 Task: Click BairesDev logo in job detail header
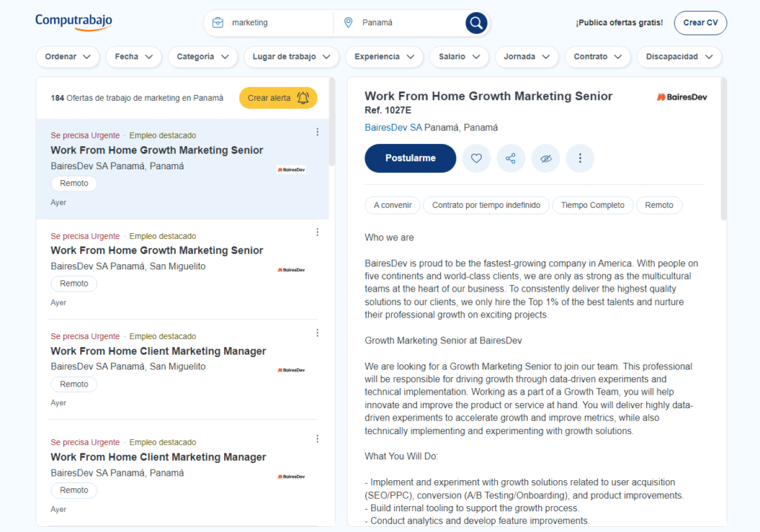click(x=682, y=97)
